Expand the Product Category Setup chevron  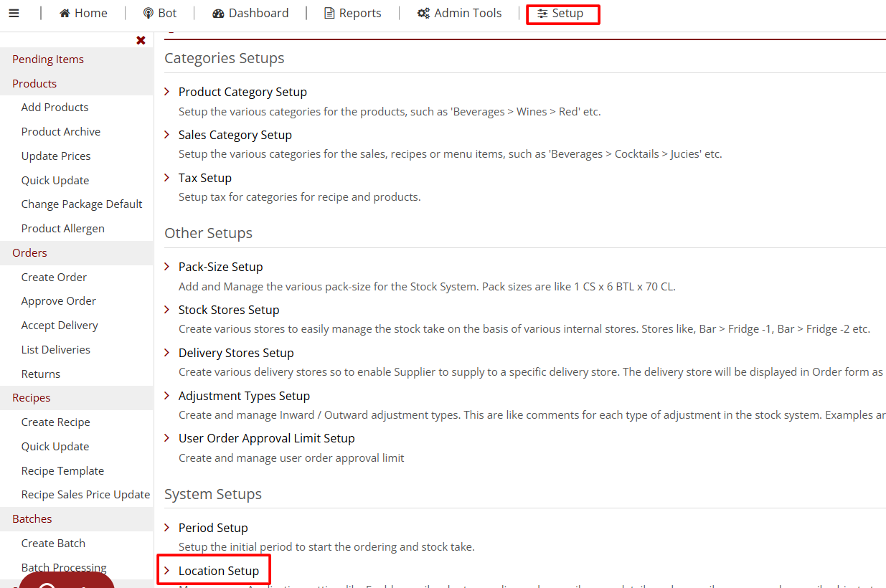coord(167,92)
